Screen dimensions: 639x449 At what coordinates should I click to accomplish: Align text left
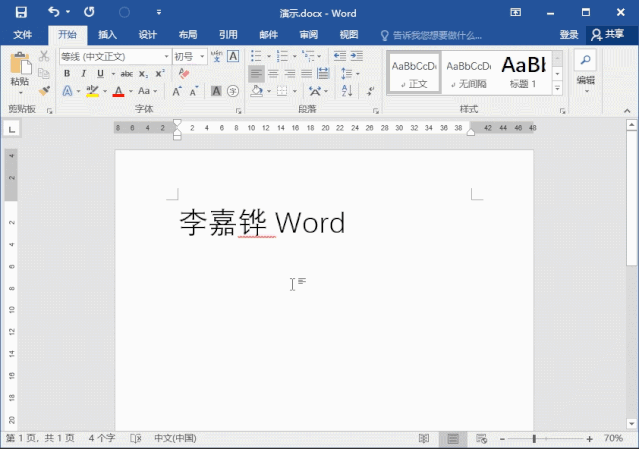[256, 74]
